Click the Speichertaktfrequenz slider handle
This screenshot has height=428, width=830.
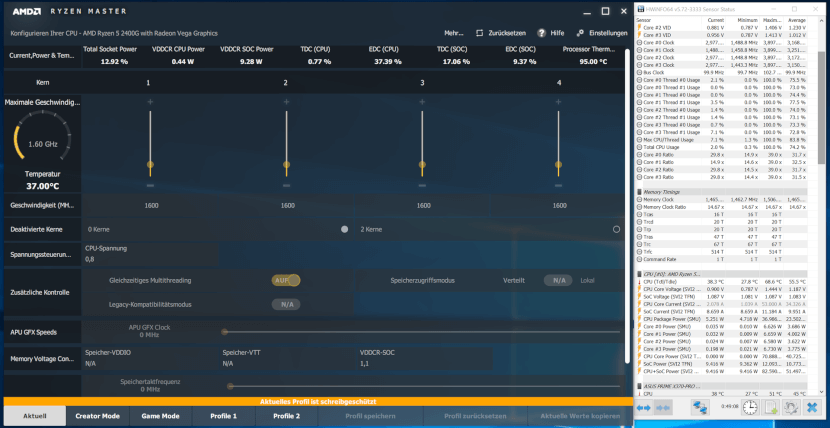230,386
